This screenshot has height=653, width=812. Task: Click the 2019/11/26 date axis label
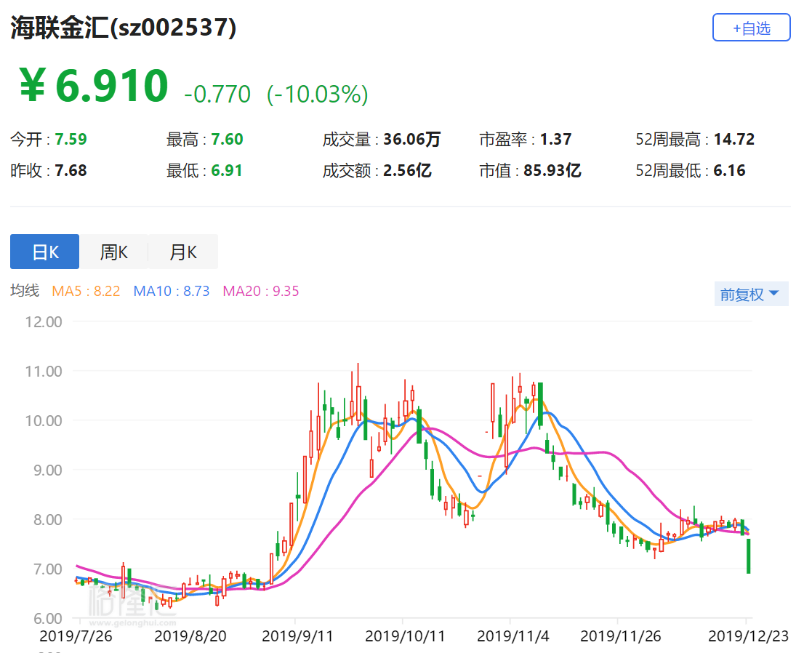click(x=621, y=636)
